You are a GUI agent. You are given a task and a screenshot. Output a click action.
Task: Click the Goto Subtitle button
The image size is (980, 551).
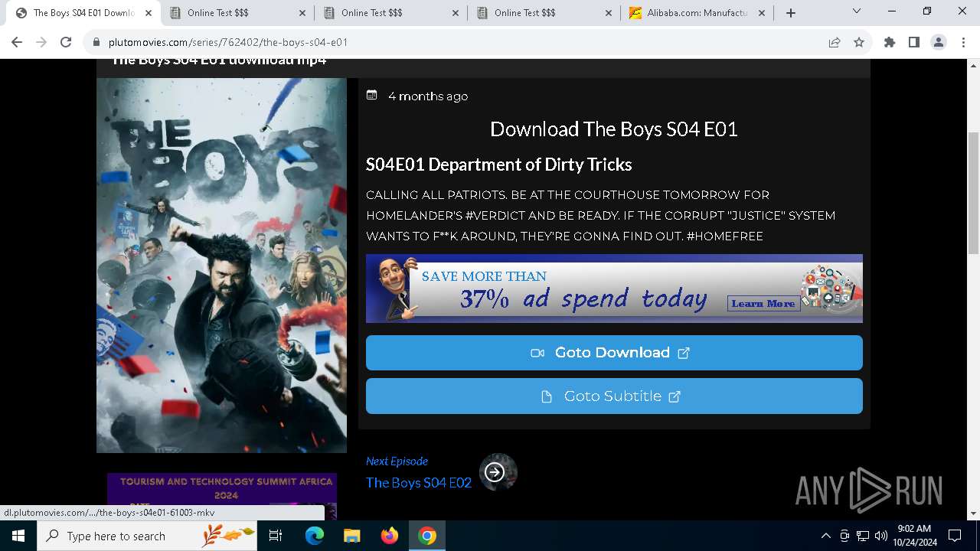[614, 396]
